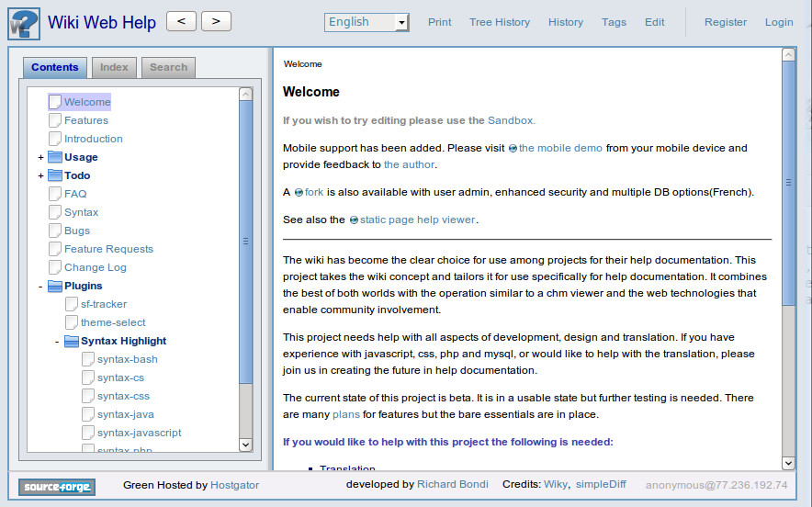Click the page icon beside syntax-cs
The image size is (812, 507).
point(88,377)
